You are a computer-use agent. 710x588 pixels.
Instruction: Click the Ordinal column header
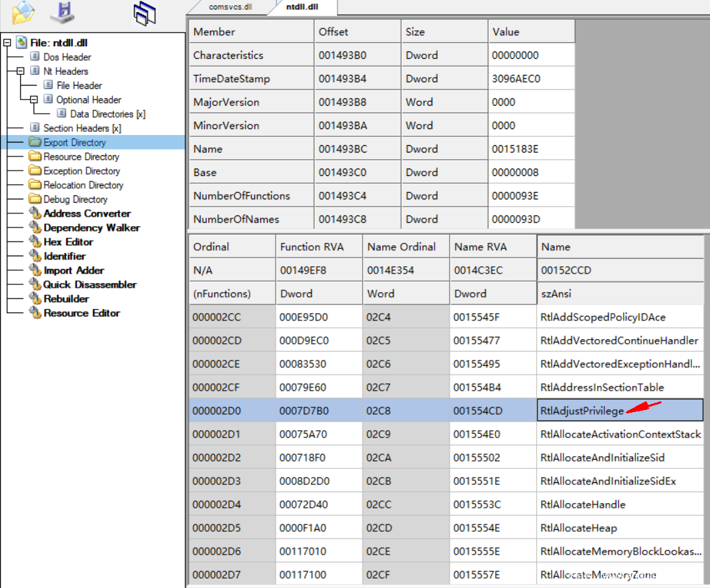coord(232,247)
